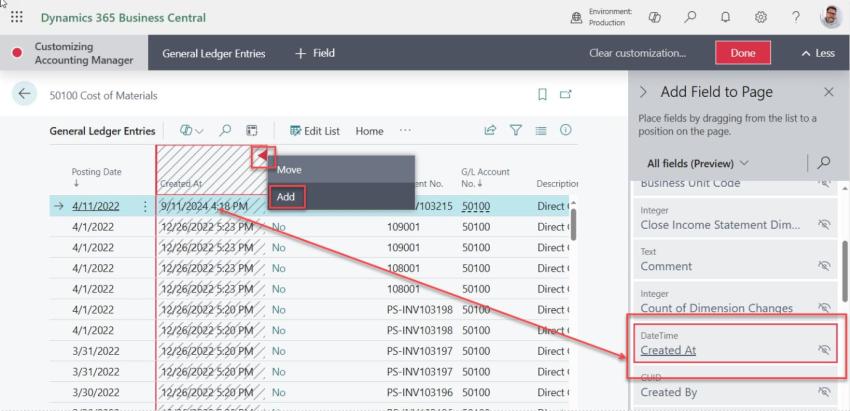Select the Created At field link
850x411 pixels.
coord(668,350)
